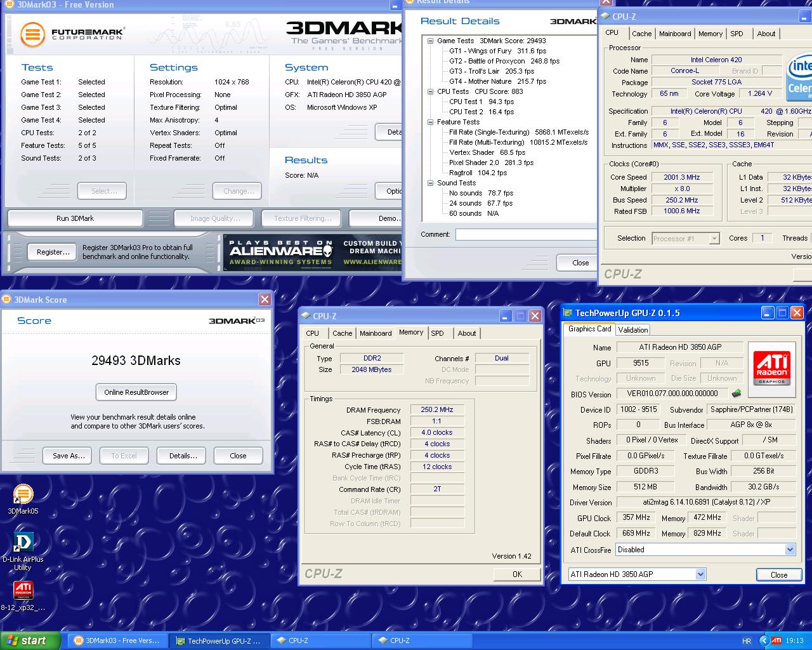Click the Alienware advertisement banner
Screen dimensions: 812x650
pyautogui.click(x=312, y=253)
